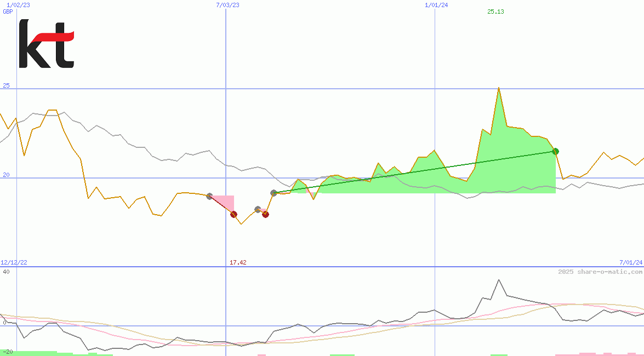The width and height of the screenshot is (644, 356).
Task: Select the 1/01/24 date label
Action: point(437,5)
